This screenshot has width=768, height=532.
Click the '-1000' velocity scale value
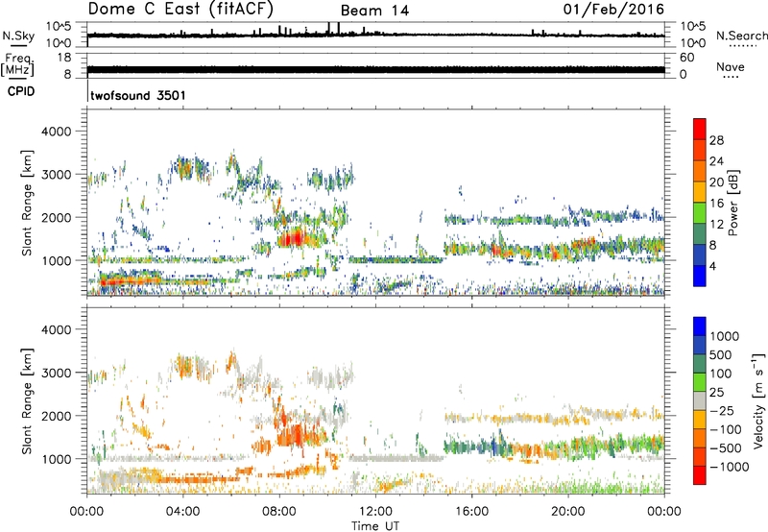click(x=729, y=467)
